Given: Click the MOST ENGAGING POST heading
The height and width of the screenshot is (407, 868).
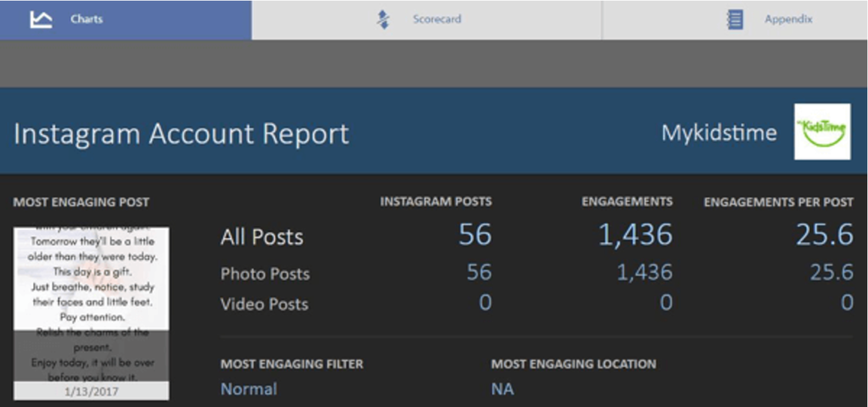Looking at the screenshot, I should coord(81,202).
